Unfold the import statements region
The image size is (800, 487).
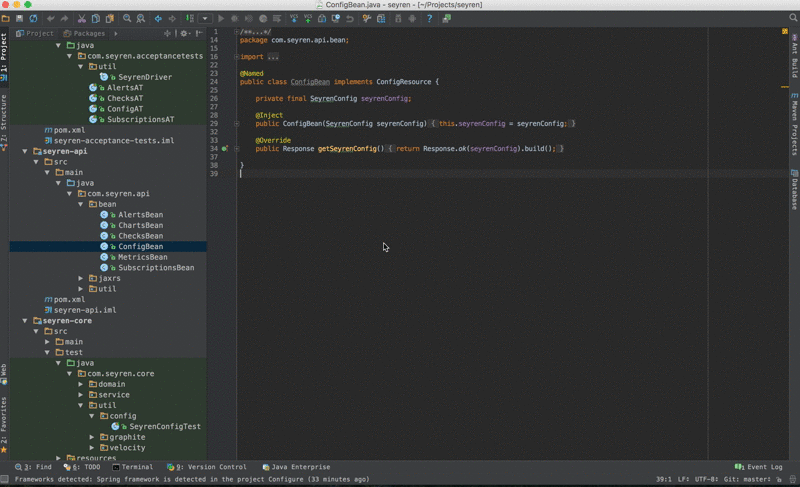237,57
